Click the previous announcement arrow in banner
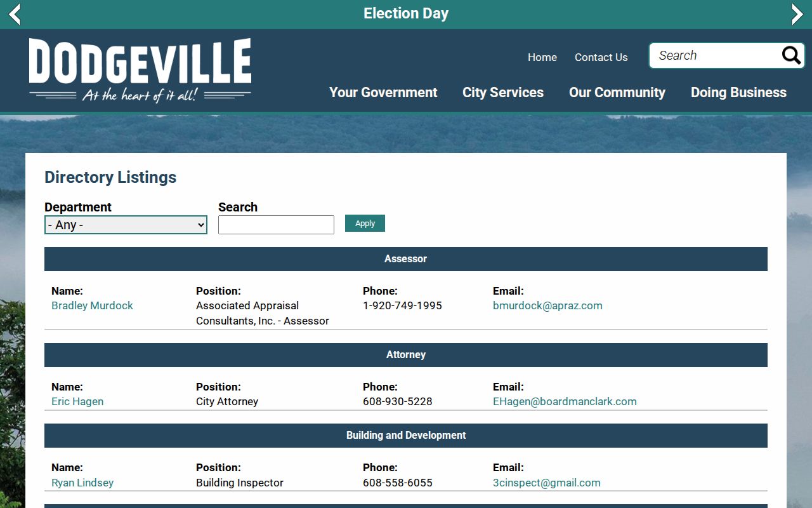Viewport: 812px width, 508px height. [x=15, y=14]
